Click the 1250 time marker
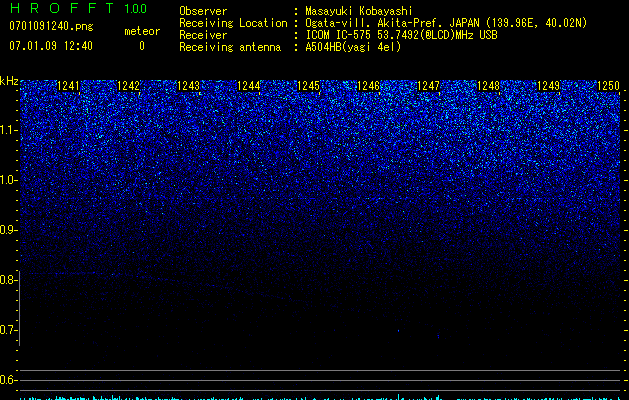The width and height of the screenshot is (629, 400). (x=609, y=86)
